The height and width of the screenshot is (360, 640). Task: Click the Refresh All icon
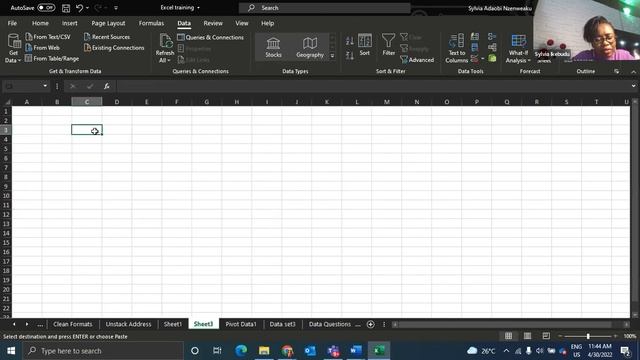(x=166, y=41)
